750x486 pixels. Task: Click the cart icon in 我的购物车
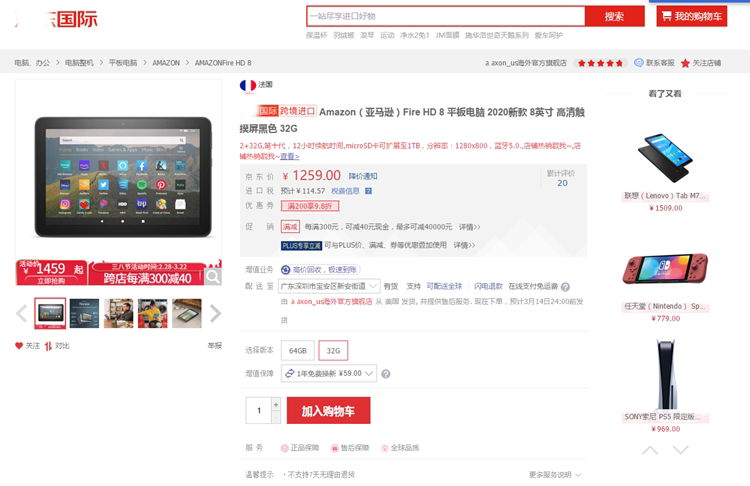(666, 16)
